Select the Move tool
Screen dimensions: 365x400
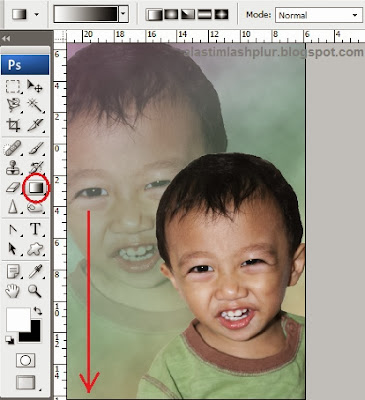click(35, 87)
